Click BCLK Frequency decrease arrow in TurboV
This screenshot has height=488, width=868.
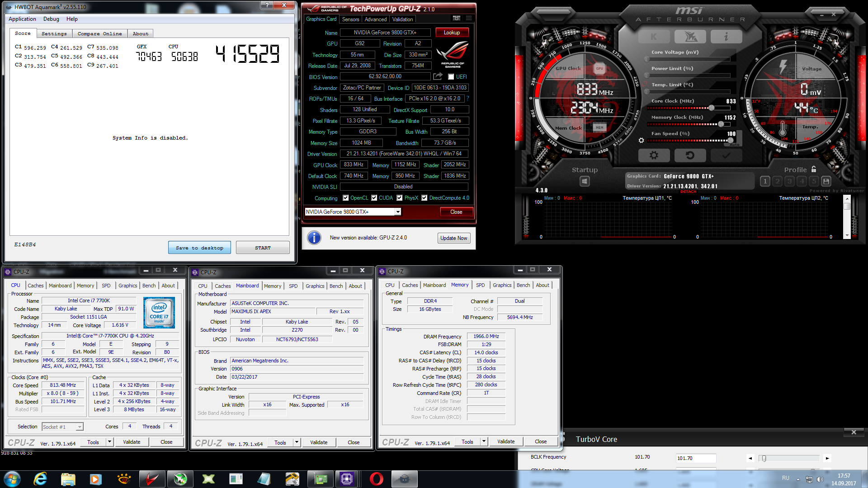[750, 458]
